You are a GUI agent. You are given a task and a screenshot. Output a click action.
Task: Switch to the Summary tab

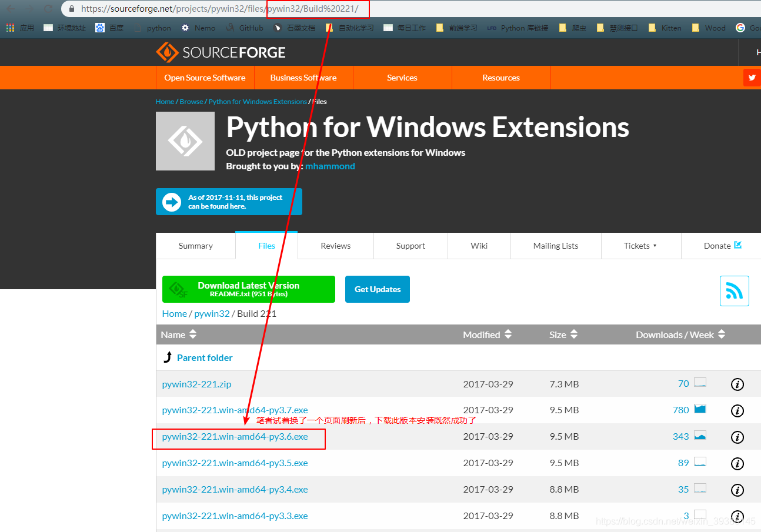(x=196, y=246)
